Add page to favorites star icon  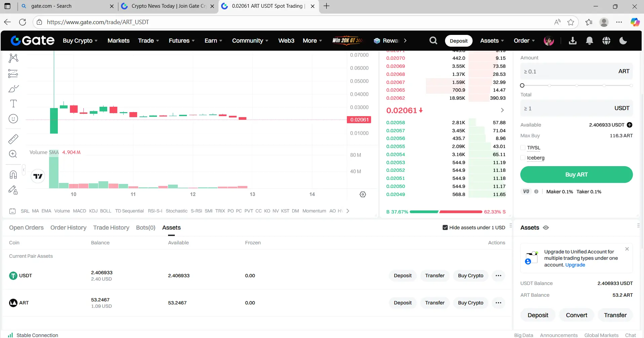[571, 22]
